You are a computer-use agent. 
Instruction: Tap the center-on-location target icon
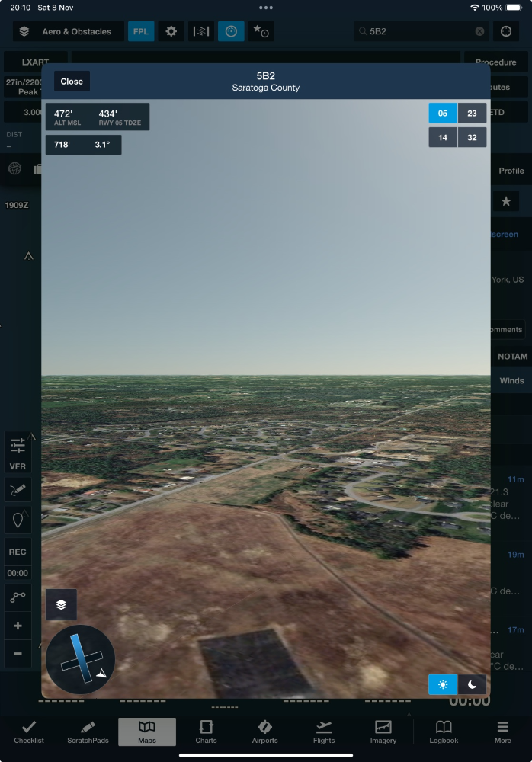pos(505,31)
